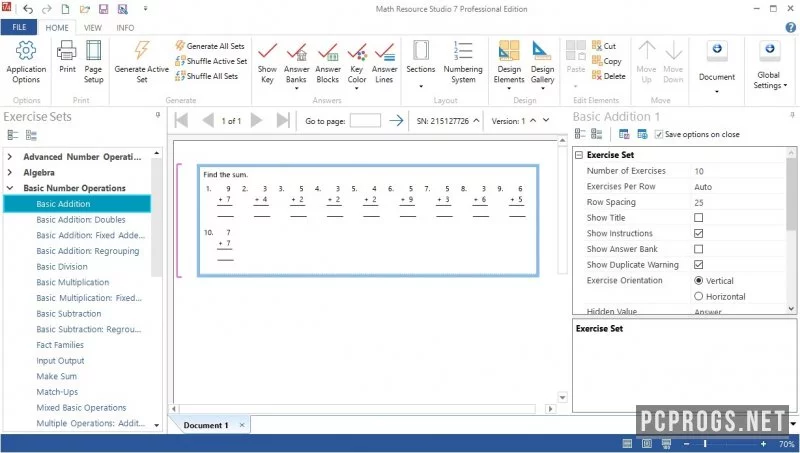Viewport: 800px width, 453px height.
Task: Undo the last action
Action: pyautogui.click(x=28, y=9)
